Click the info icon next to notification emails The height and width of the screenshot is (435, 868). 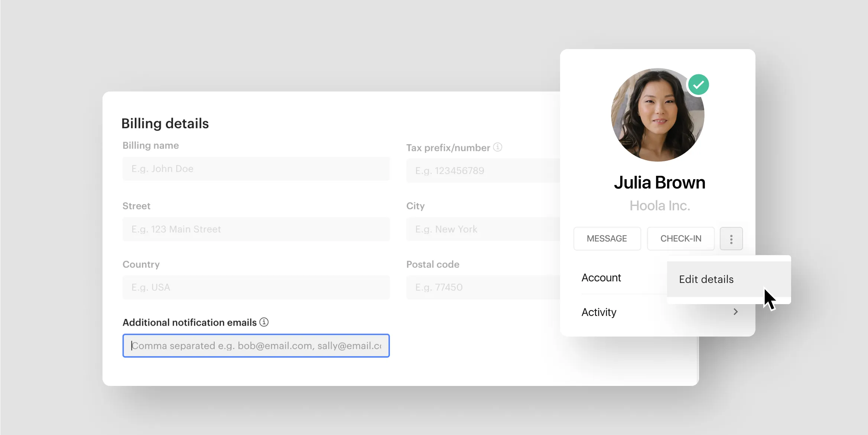265,322
